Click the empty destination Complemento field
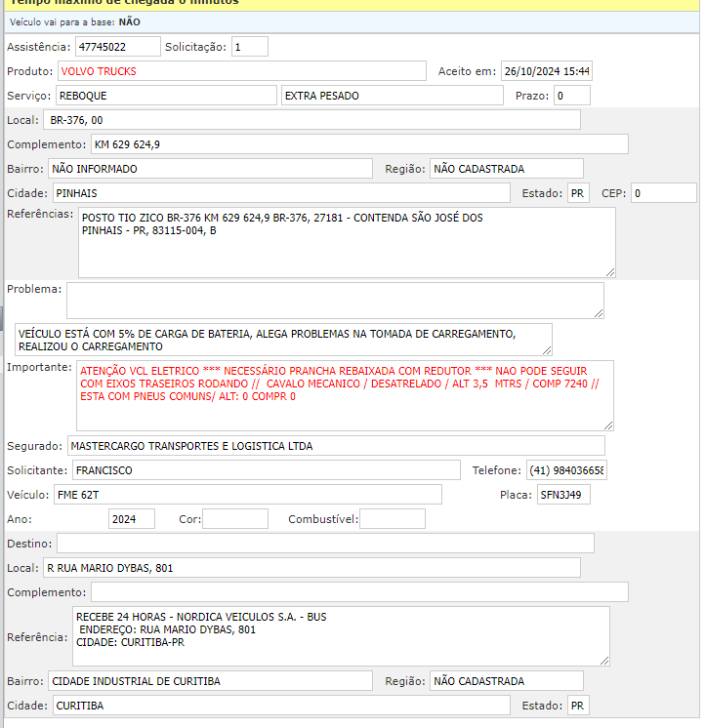Image resolution: width=705 pixels, height=728 pixels. pos(359,592)
